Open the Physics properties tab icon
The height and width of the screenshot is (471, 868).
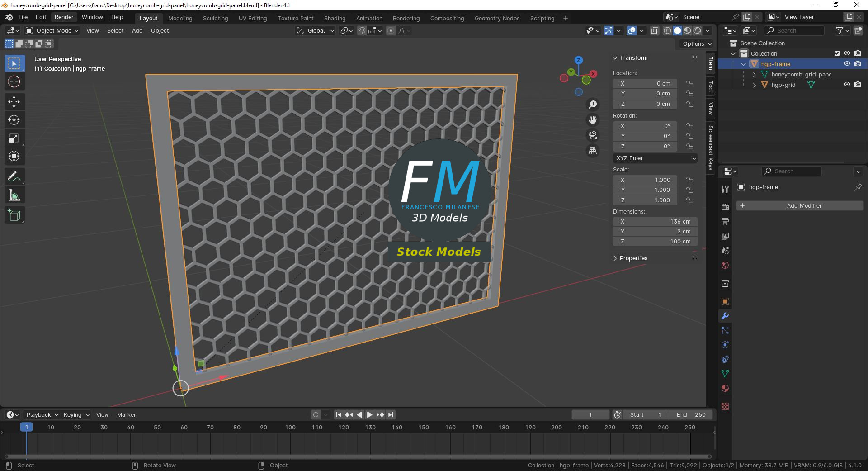[x=725, y=345]
